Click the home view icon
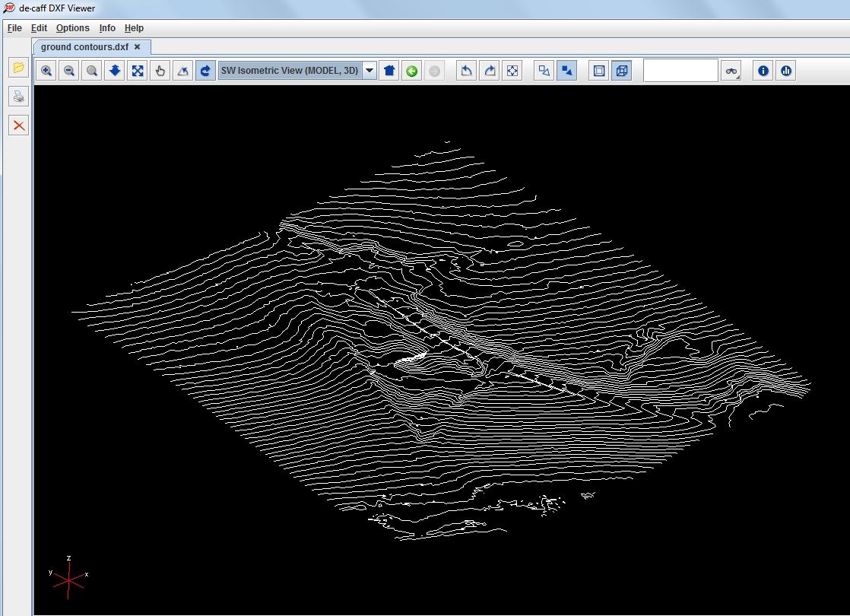 (x=389, y=71)
